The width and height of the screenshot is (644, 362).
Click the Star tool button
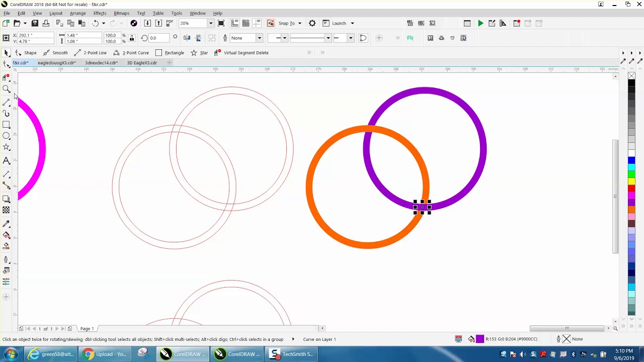[199, 53]
